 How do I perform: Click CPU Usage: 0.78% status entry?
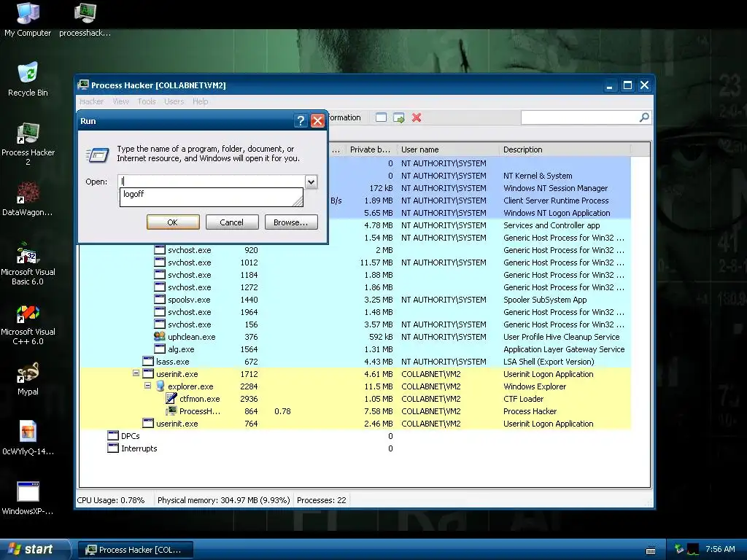(x=111, y=500)
